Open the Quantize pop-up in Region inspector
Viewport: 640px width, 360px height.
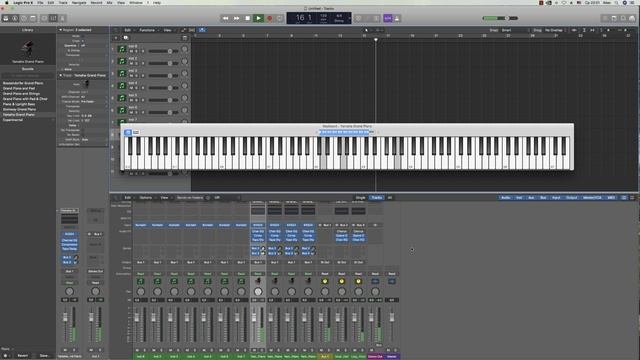[94, 46]
